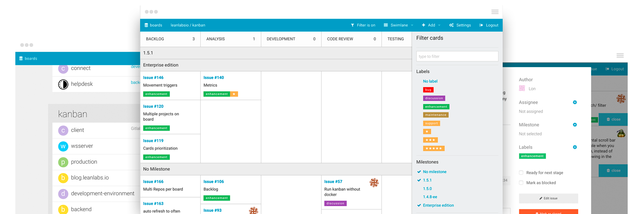The width and height of the screenshot is (644, 214).
Task: Click the Edit issue button
Action: [548, 198]
